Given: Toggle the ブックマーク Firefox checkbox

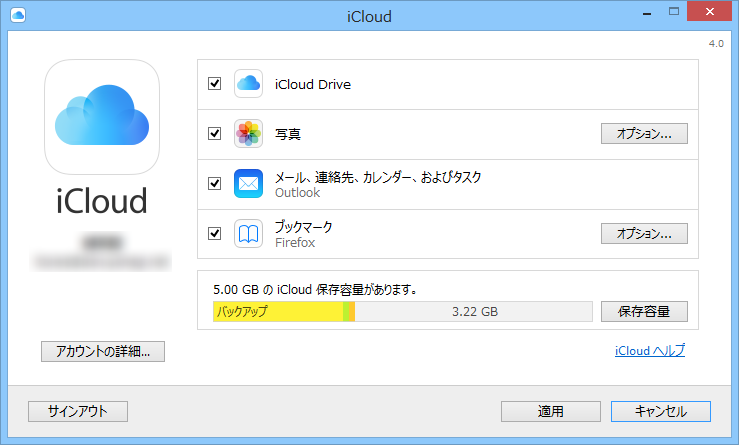Looking at the screenshot, I should point(214,233).
